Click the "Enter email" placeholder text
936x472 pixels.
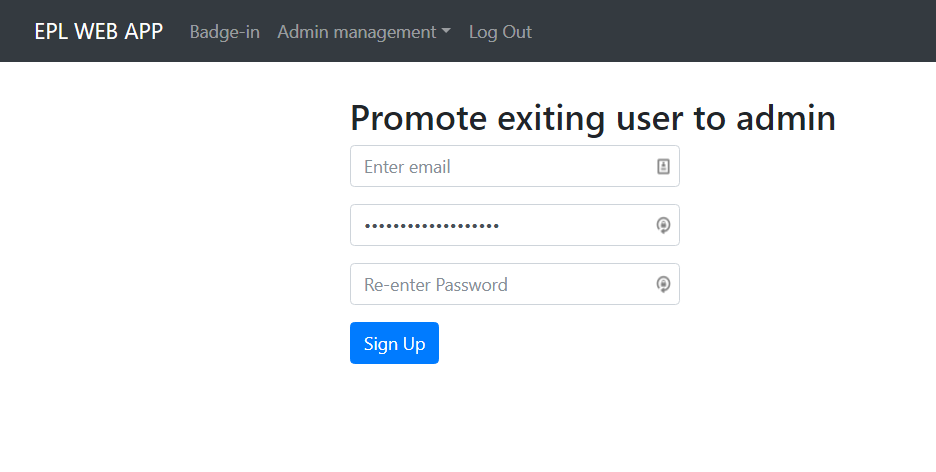click(x=407, y=166)
